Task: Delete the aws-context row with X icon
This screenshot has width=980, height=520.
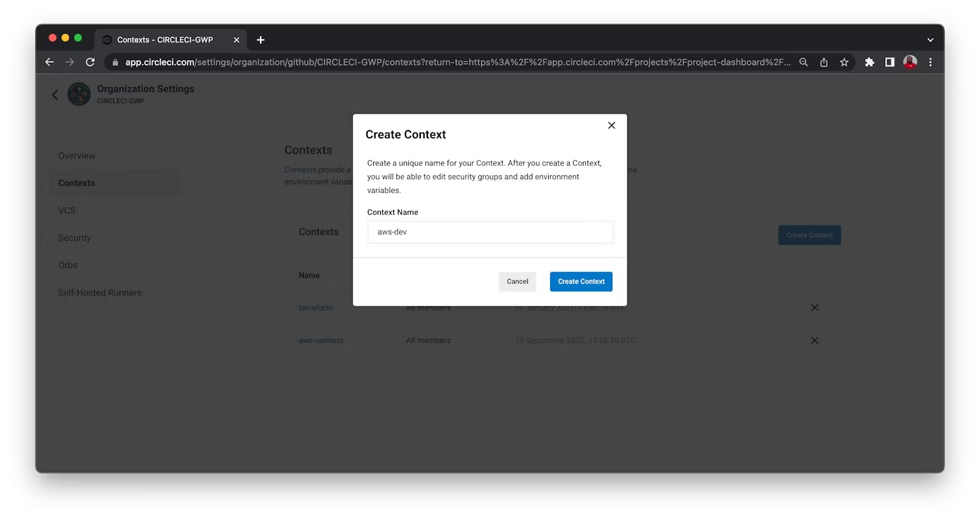Action: (x=814, y=340)
